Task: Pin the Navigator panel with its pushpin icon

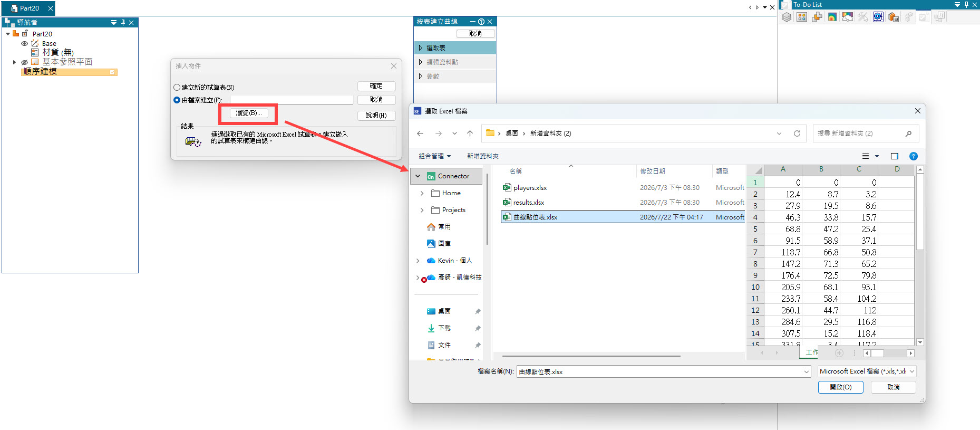Action: coord(123,22)
